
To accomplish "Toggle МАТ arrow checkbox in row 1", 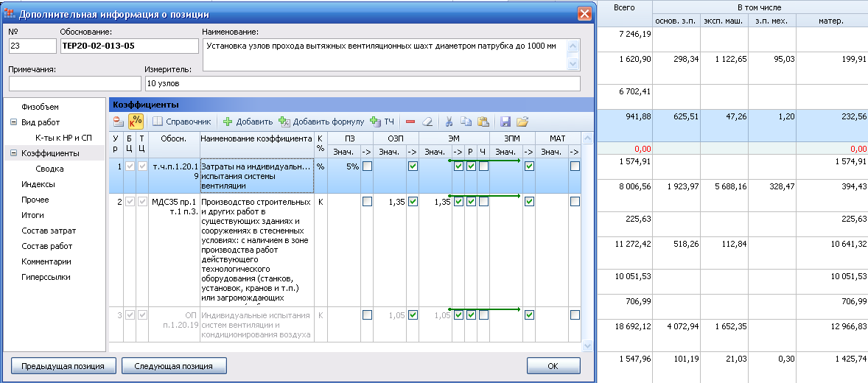I will pos(575,166).
